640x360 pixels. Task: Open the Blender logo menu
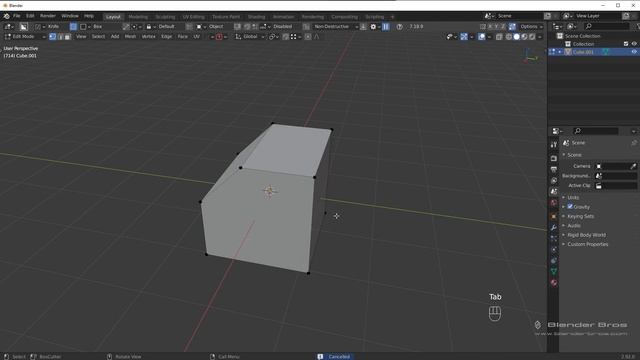[7, 16]
